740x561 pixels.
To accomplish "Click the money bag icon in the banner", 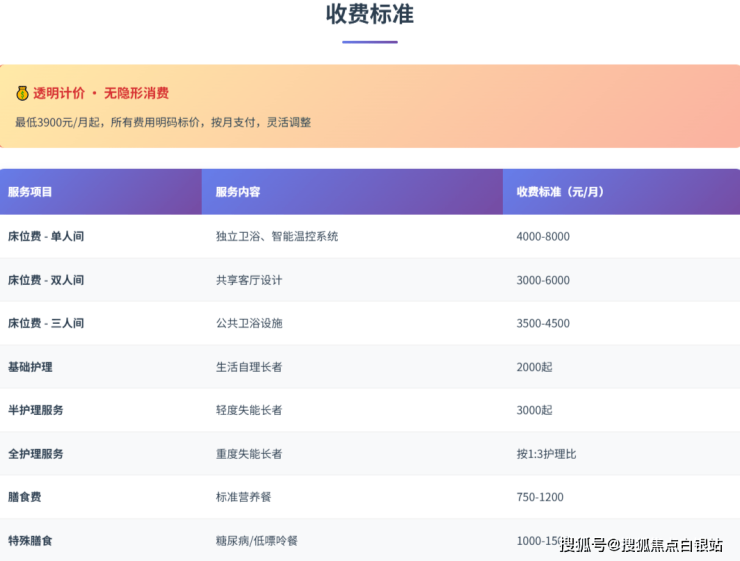I will click(x=22, y=93).
